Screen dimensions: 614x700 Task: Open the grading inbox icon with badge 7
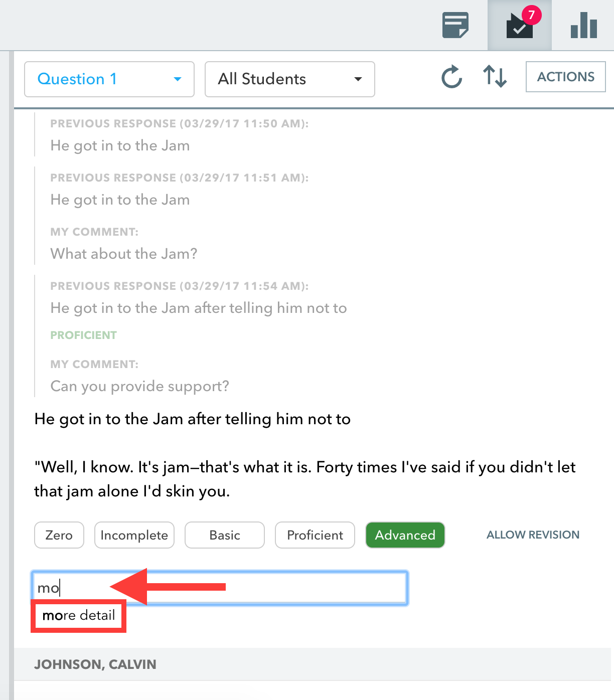tap(520, 25)
